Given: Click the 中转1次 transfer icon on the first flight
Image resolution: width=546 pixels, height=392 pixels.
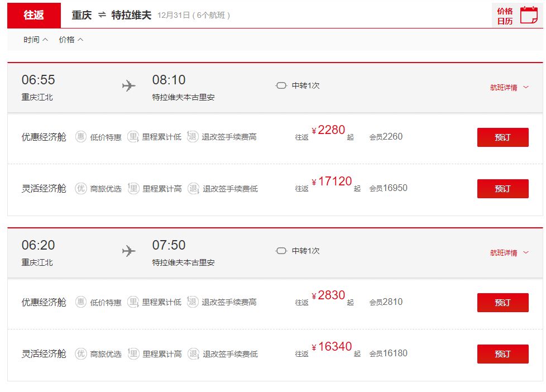Looking at the screenshot, I should (281, 85).
